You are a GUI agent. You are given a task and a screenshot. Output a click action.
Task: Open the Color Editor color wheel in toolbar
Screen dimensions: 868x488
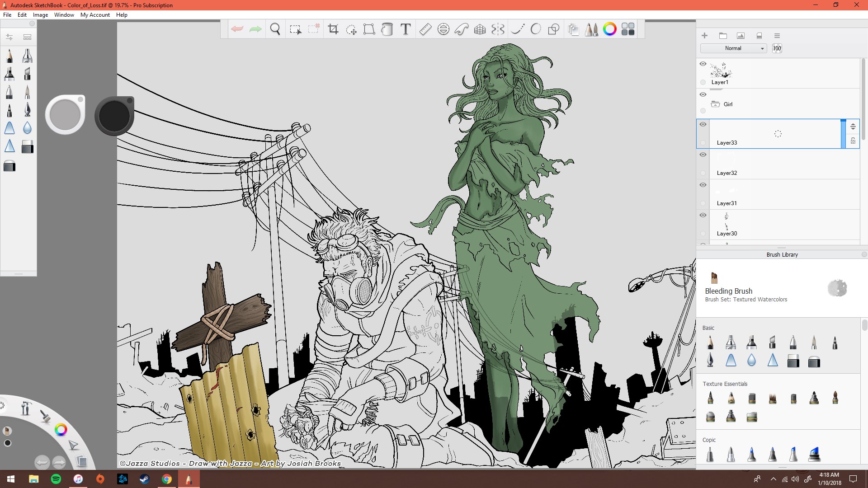tap(610, 29)
